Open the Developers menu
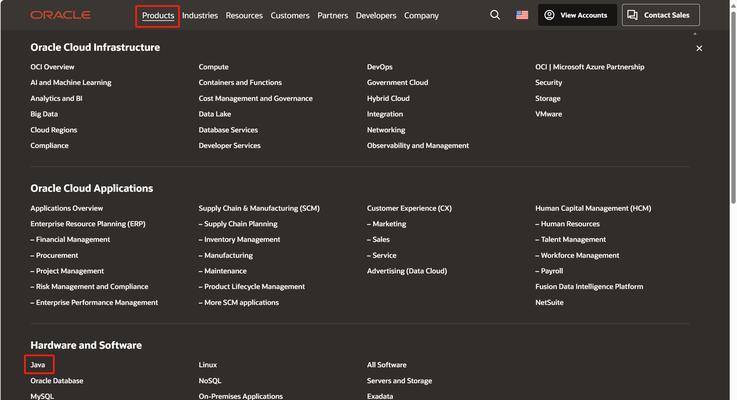737x400 pixels. click(376, 16)
